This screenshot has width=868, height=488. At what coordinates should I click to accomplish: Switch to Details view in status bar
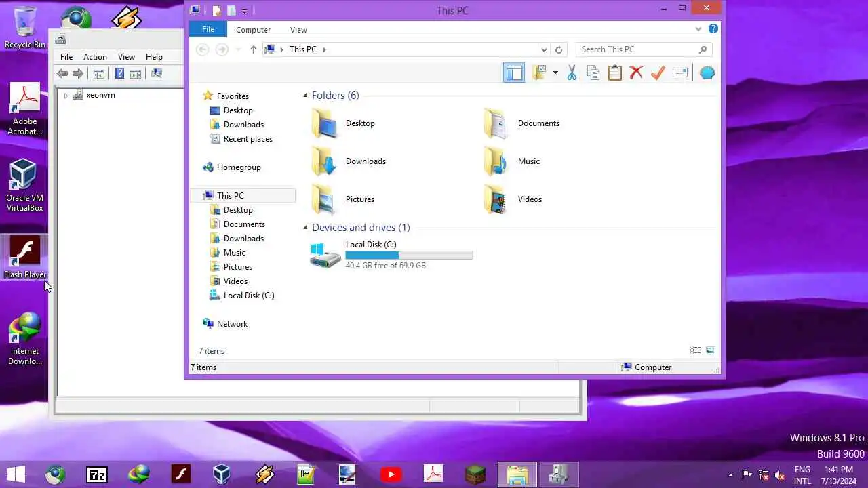[695, 350]
